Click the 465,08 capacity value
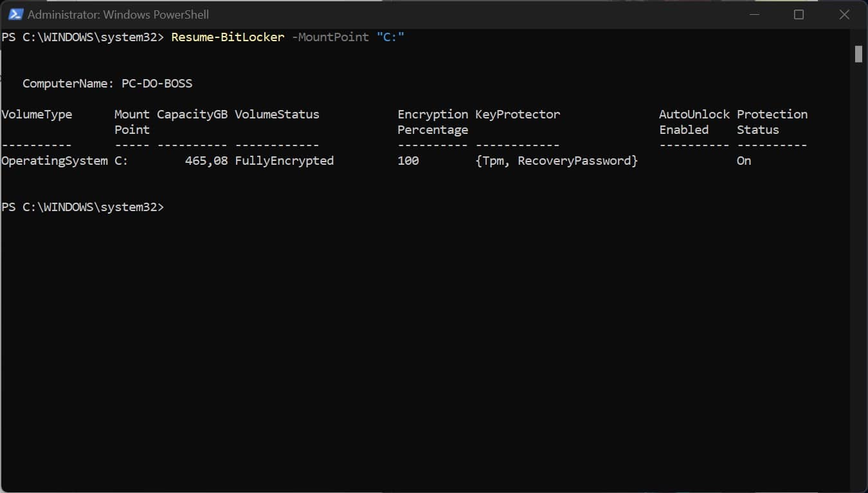This screenshot has height=493, width=868. 206,161
